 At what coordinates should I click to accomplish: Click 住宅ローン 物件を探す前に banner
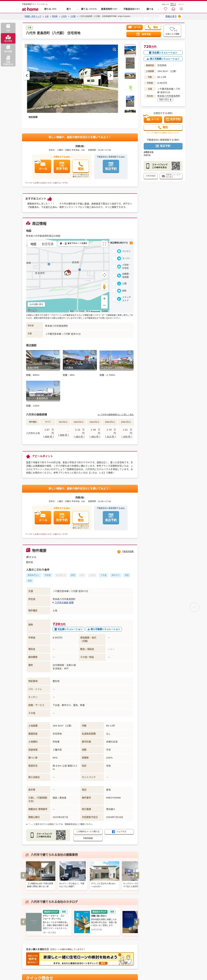[x=80, y=959]
